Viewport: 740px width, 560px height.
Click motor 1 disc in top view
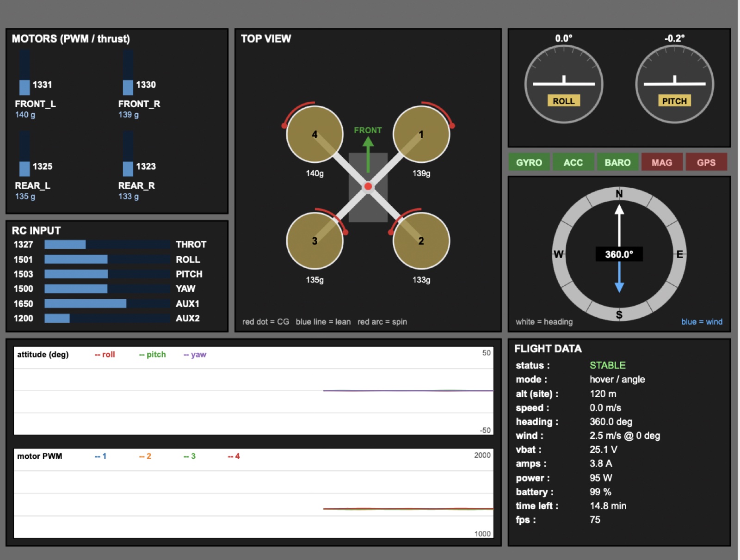coord(421,134)
